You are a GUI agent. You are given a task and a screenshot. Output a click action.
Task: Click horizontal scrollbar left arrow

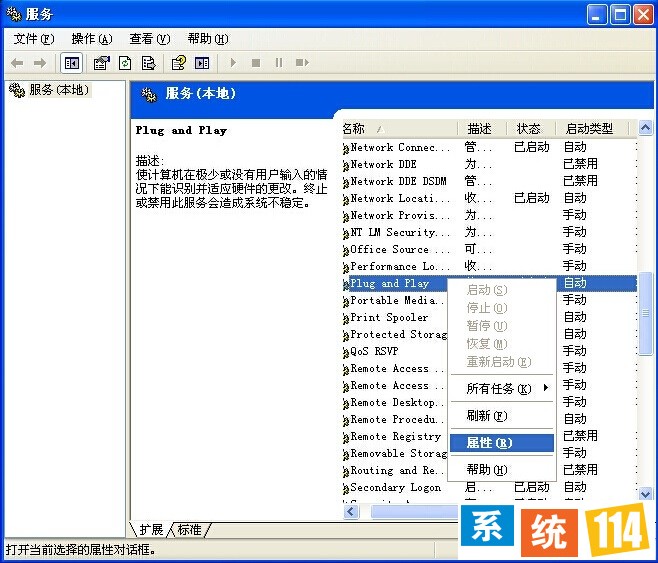[351, 511]
